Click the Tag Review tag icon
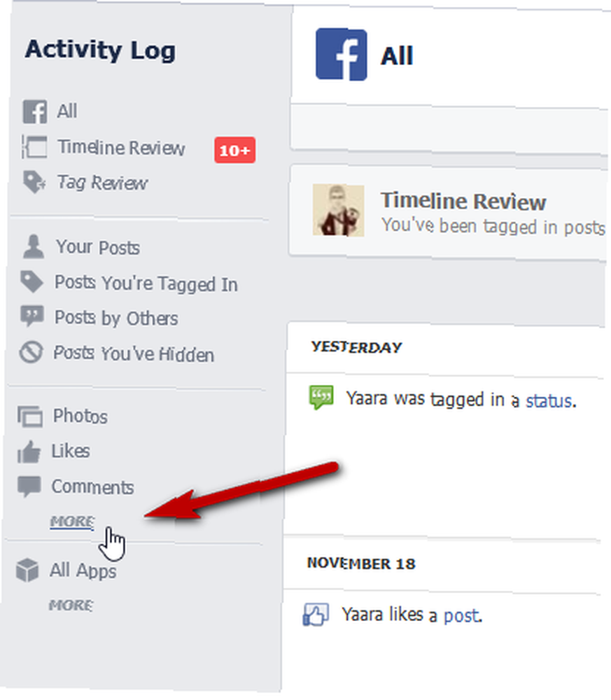Screen dimensions: 611x700 34,182
